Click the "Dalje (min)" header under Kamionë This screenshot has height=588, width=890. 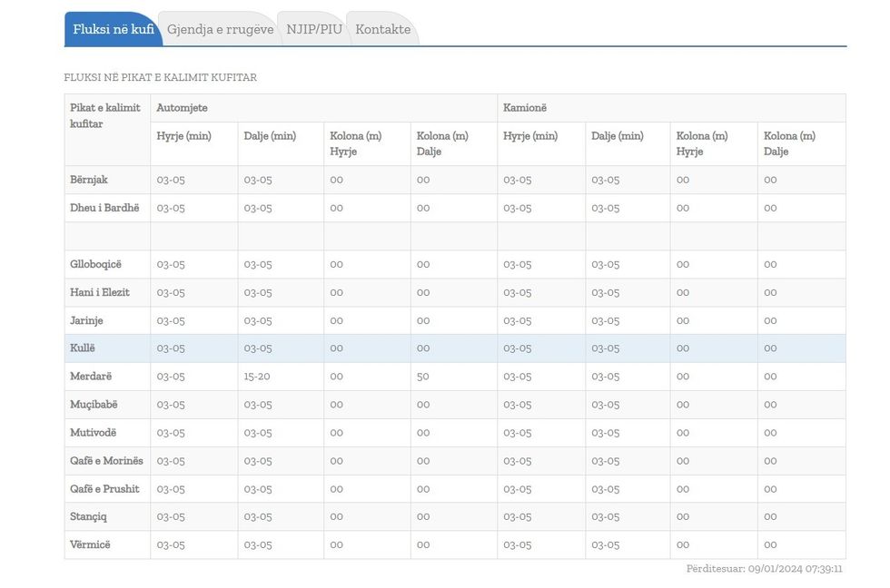(x=617, y=135)
